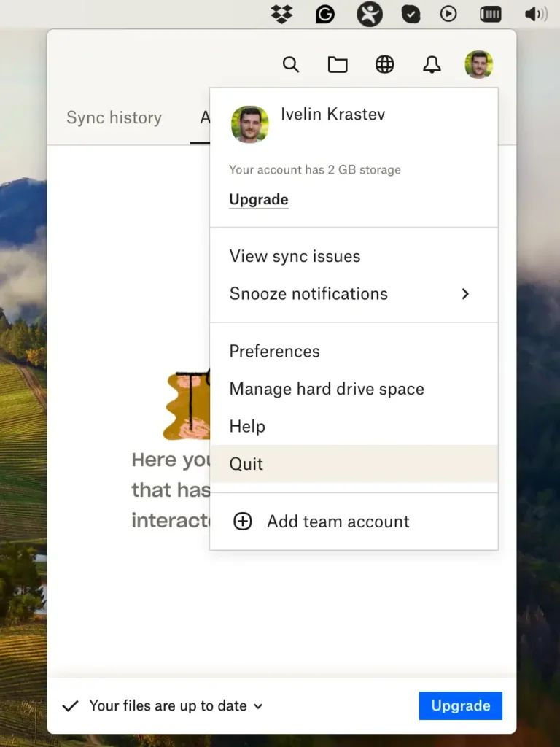Open Preferences from the menu

(274, 351)
